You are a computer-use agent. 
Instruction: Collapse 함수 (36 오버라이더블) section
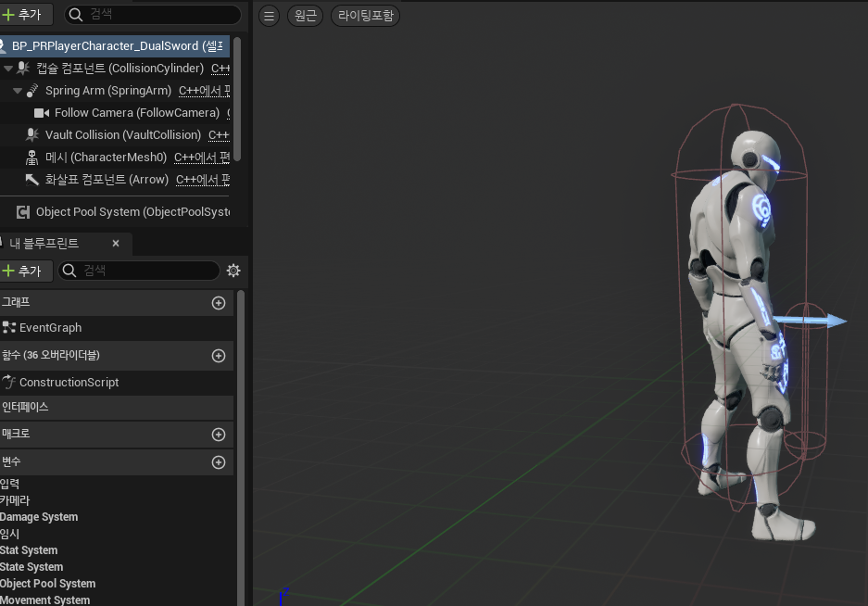point(116,356)
